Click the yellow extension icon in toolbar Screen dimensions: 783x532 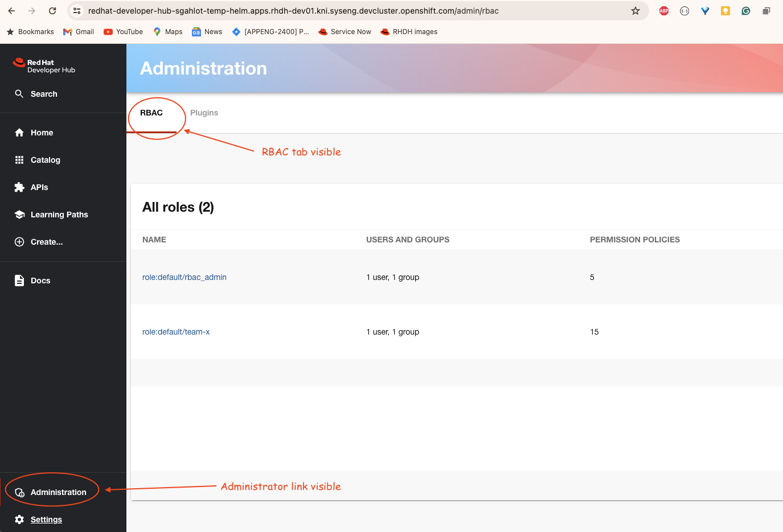(725, 11)
